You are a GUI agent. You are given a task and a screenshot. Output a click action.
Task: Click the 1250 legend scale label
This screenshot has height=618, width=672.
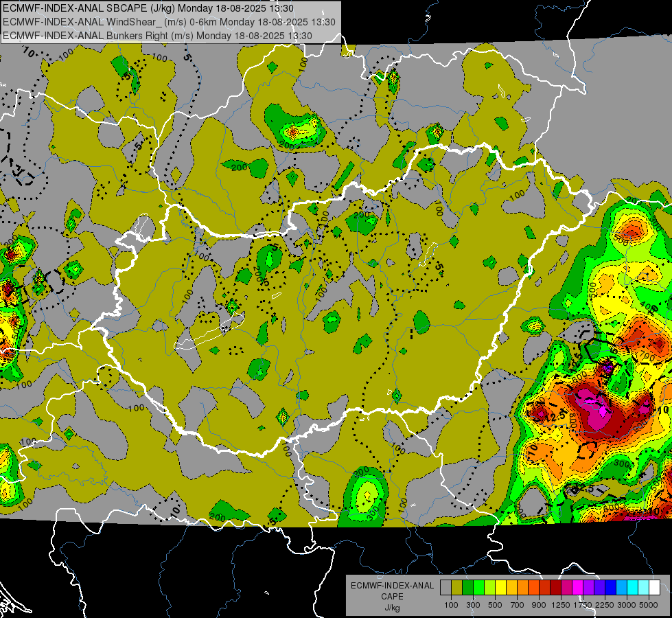click(561, 605)
